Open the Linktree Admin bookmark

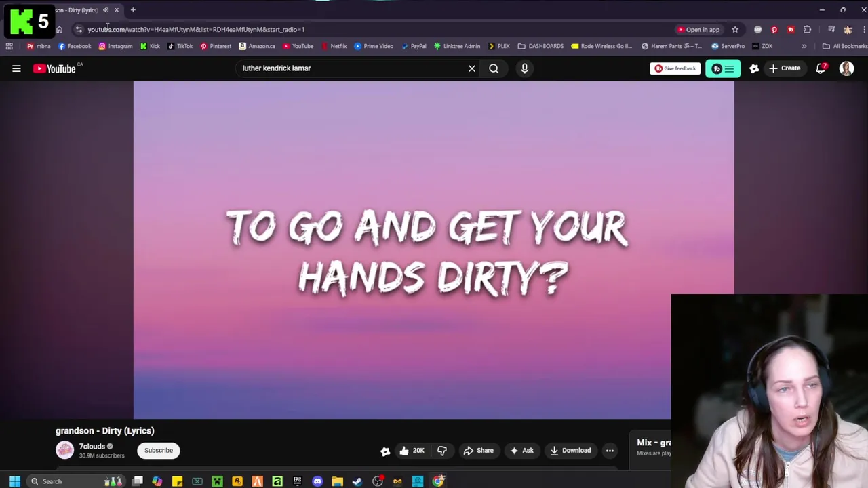pos(457,46)
